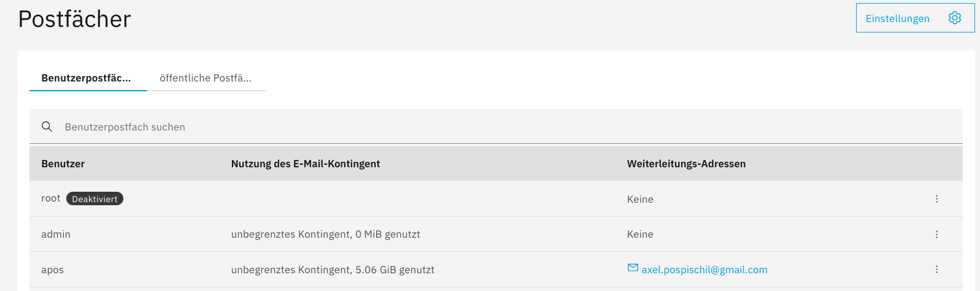Select the root user name
Screen dimensions: 980x291
coord(50,198)
